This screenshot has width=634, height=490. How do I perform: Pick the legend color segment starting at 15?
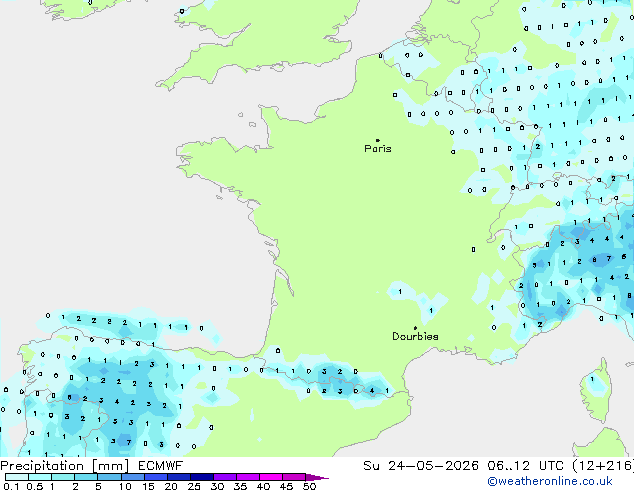pyautogui.click(x=155, y=477)
